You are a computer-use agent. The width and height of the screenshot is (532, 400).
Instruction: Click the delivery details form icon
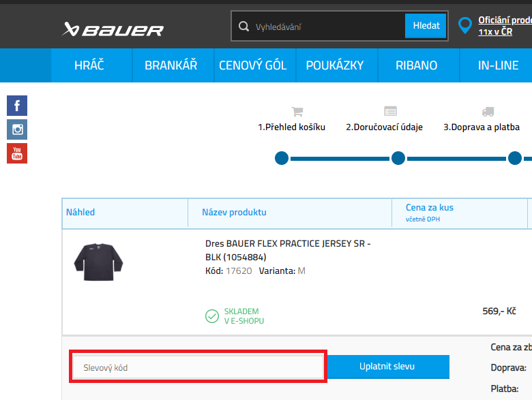tap(390, 111)
